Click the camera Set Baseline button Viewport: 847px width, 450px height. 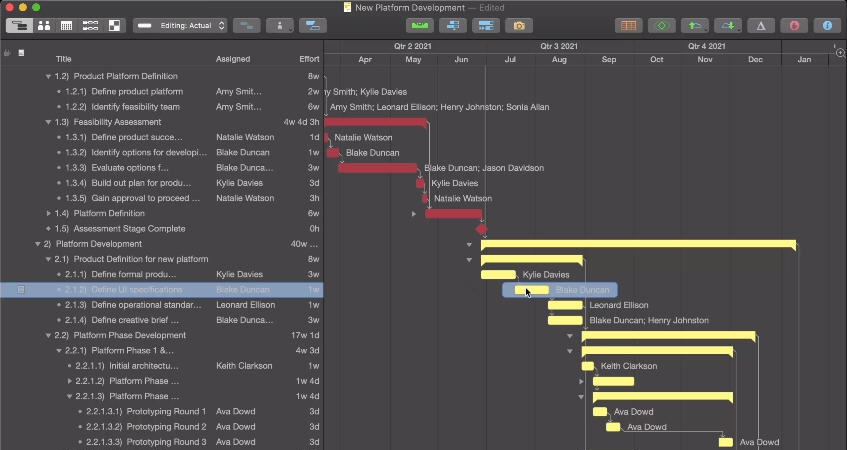click(x=519, y=25)
